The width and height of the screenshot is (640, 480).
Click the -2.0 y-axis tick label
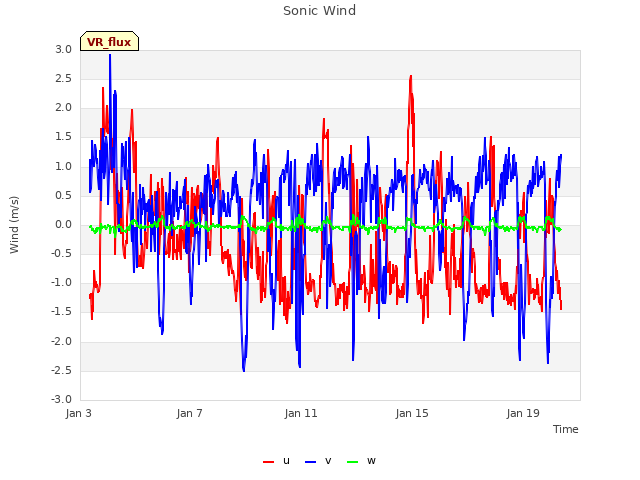pyautogui.click(x=61, y=341)
